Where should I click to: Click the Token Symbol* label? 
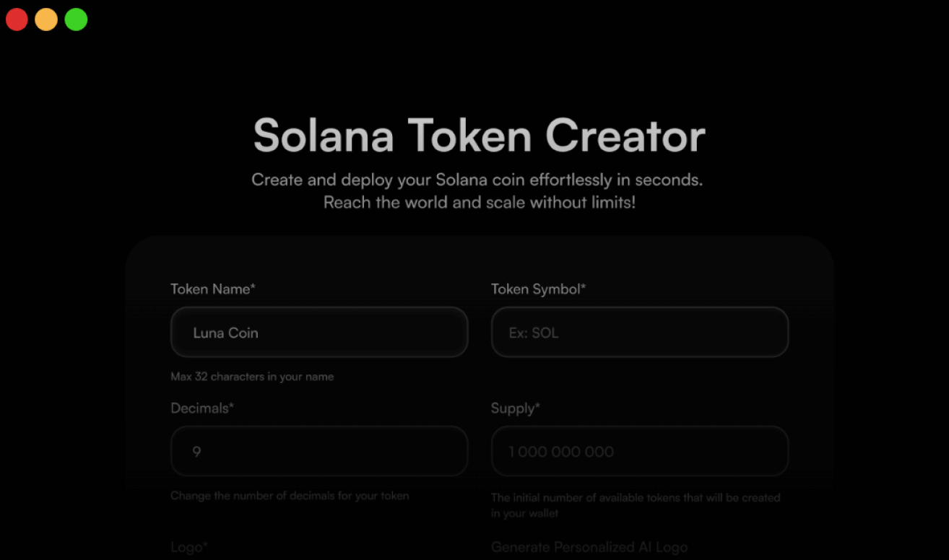click(538, 289)
